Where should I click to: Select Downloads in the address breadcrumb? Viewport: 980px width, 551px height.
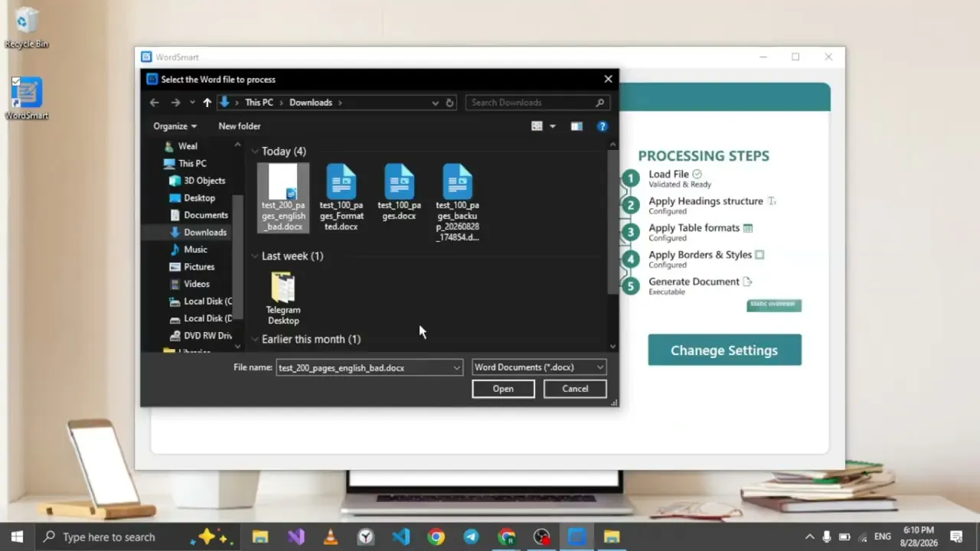pyautogui.click(x=311, y=103)
